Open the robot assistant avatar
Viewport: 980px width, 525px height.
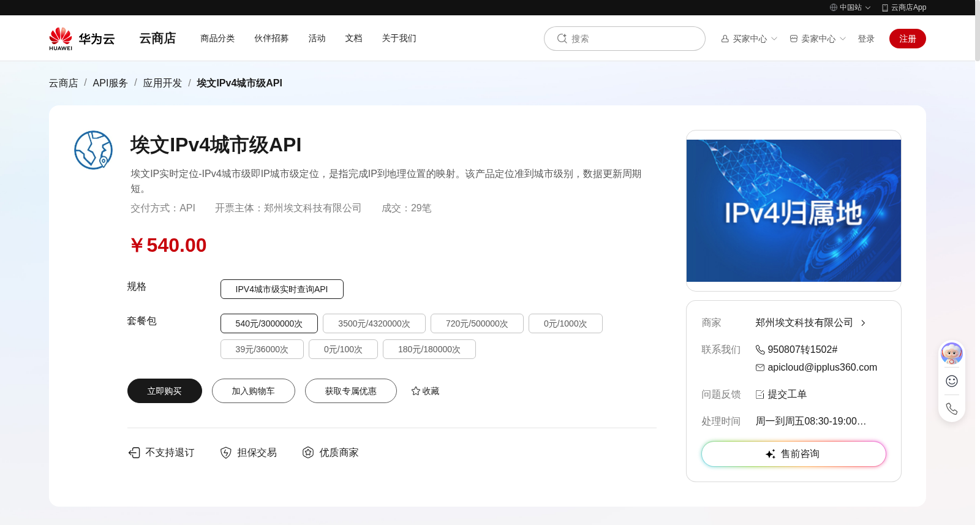(x=951, y=353)
